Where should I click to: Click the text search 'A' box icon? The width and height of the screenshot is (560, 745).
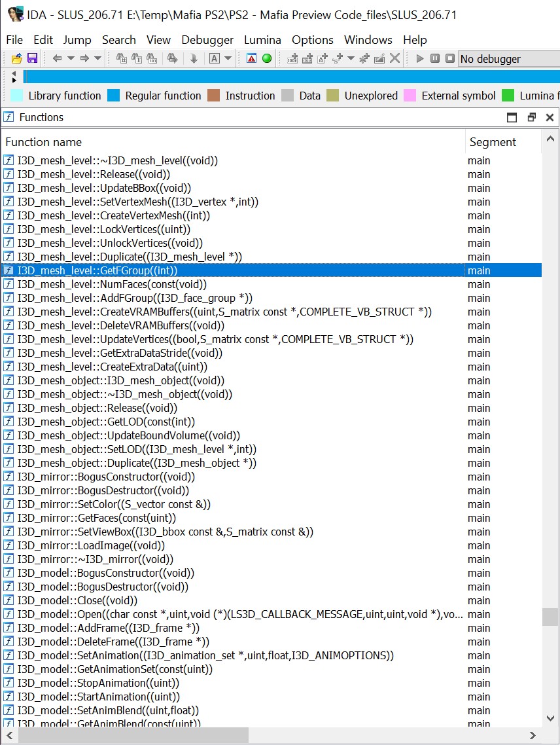[x=214, y=59]
